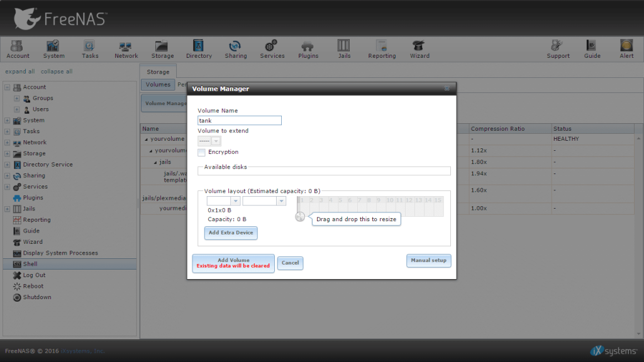Click the Shell item in sidebar
This screenshot has height=362, width=644.
click(30, 264)
